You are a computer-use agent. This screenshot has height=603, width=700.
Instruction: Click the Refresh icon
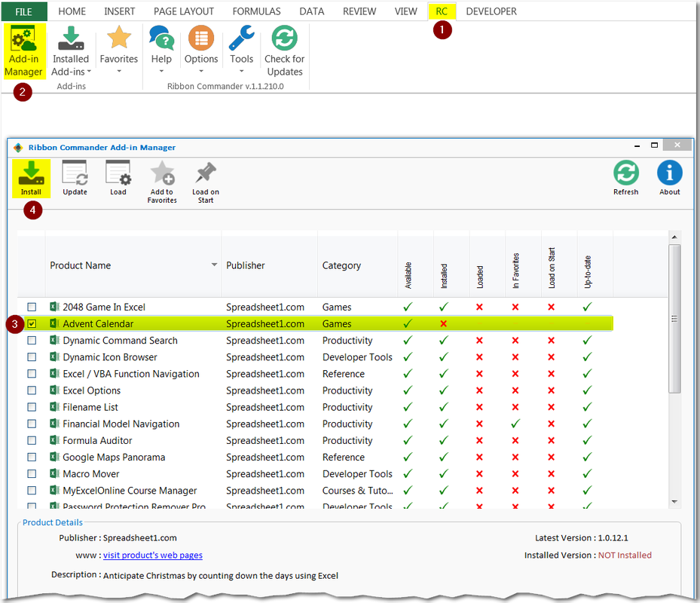click(626, 173)
